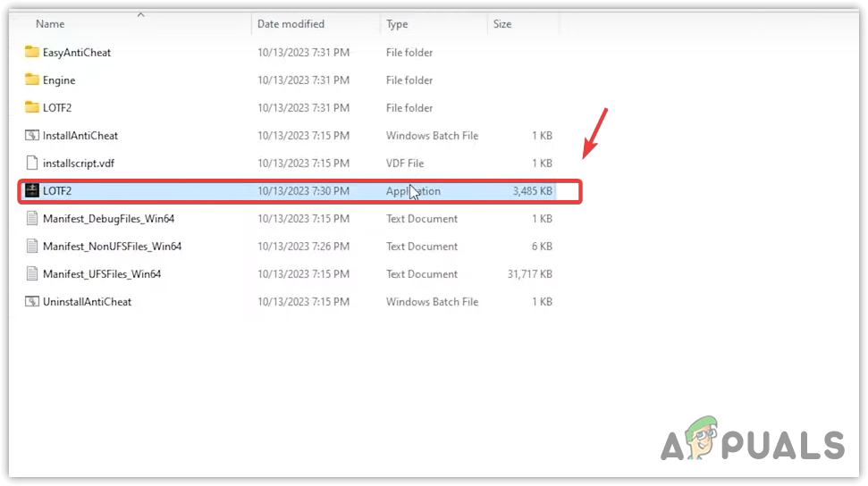Select the Engine folder name
868x486 pixels.
59,80
